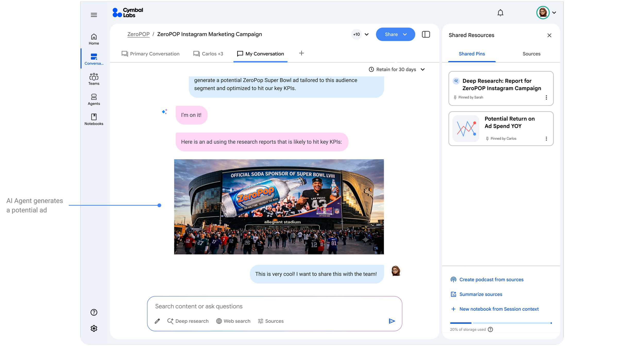Image resolution: width=644 pixels, height=346 pixels.
Task: Enable Web search mode
Action: click(x=233, y=321)
